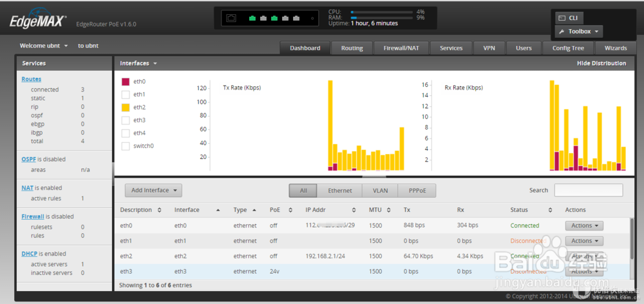Image resolution: width=644 pixels, height=304 pixels.
Task: Click the eth0 crimson color swatch
Action: (126, 82)
